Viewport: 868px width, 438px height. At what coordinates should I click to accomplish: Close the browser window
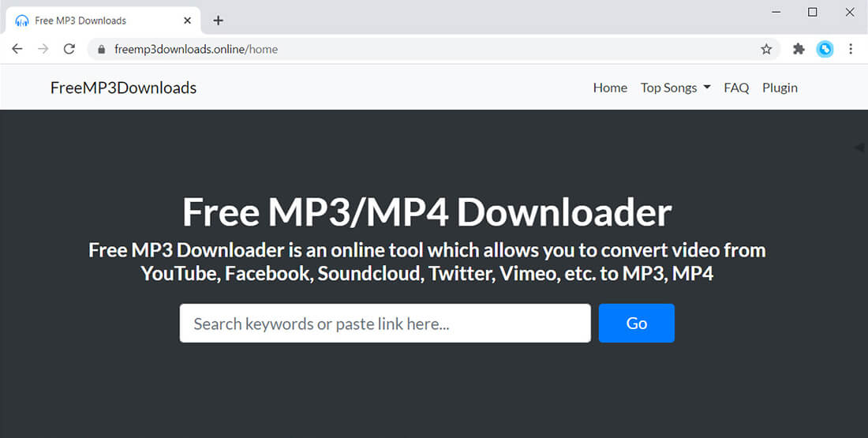(850, 12)
